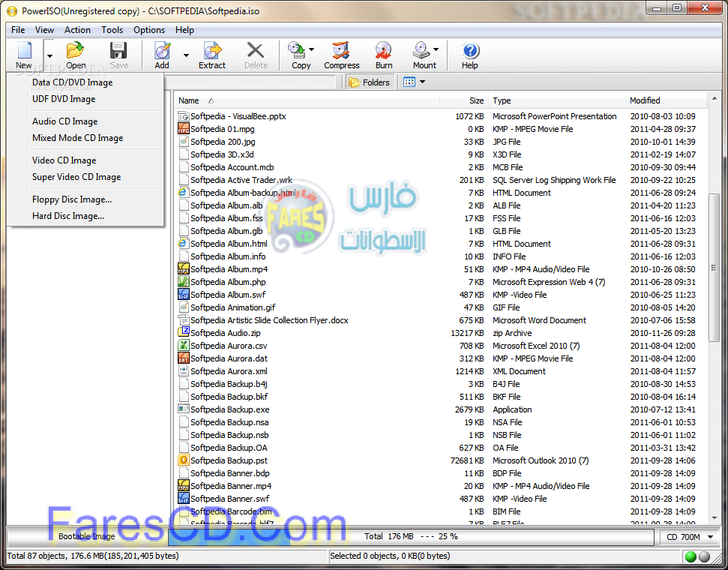Sort by the Name column header

click(307, 100)
